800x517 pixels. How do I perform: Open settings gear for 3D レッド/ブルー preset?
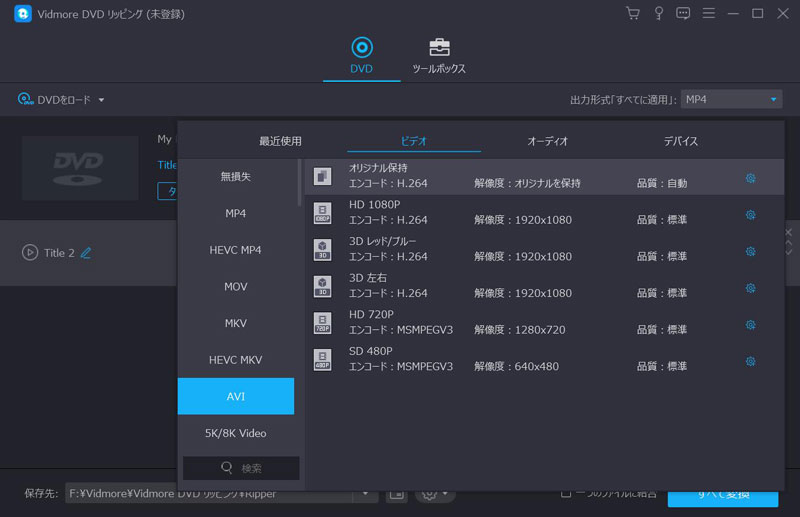coord(750,252)
